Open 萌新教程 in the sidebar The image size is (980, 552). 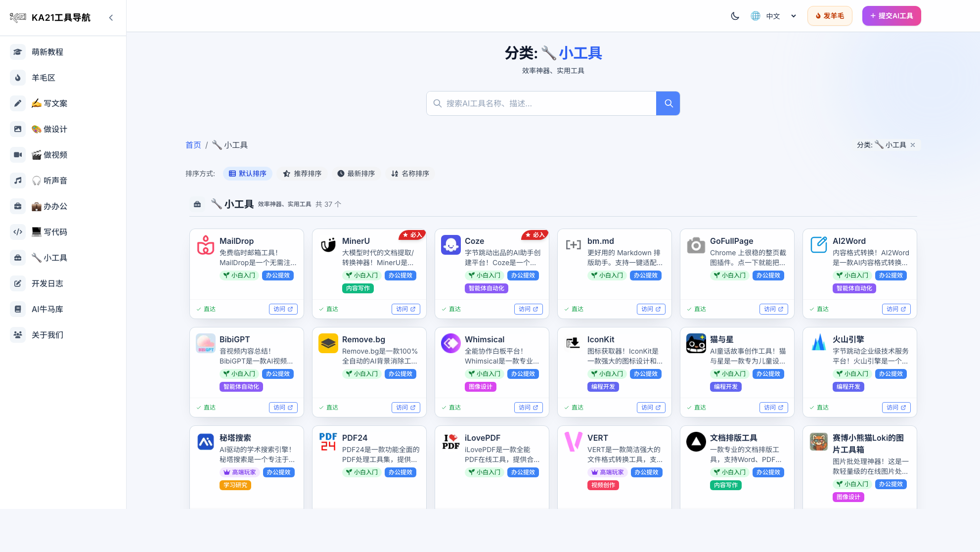tap(47, 52)
